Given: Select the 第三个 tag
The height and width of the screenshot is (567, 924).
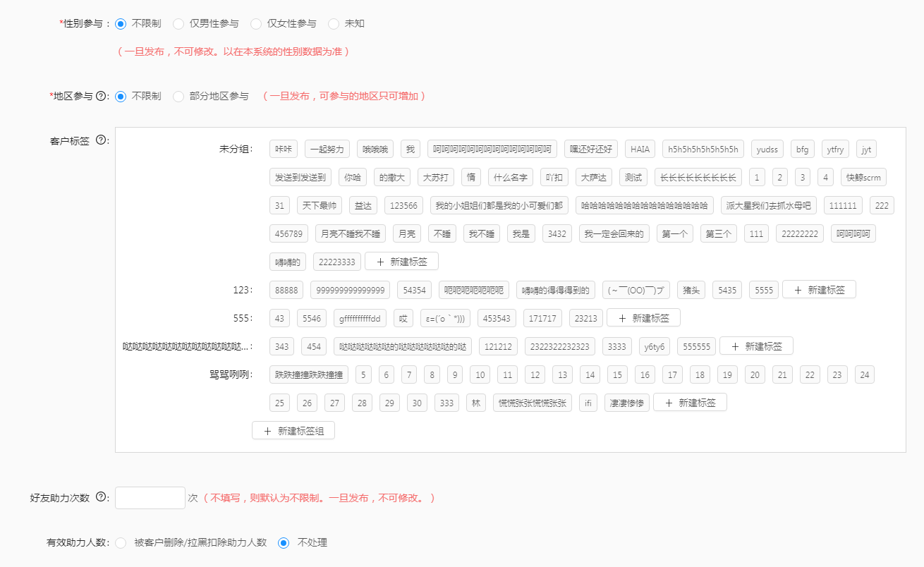Looking at the screenshot, I should click(718, 233).
